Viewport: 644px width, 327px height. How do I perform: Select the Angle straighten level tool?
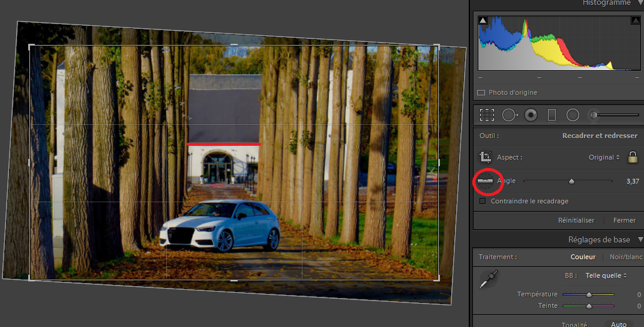pos(486,181)
